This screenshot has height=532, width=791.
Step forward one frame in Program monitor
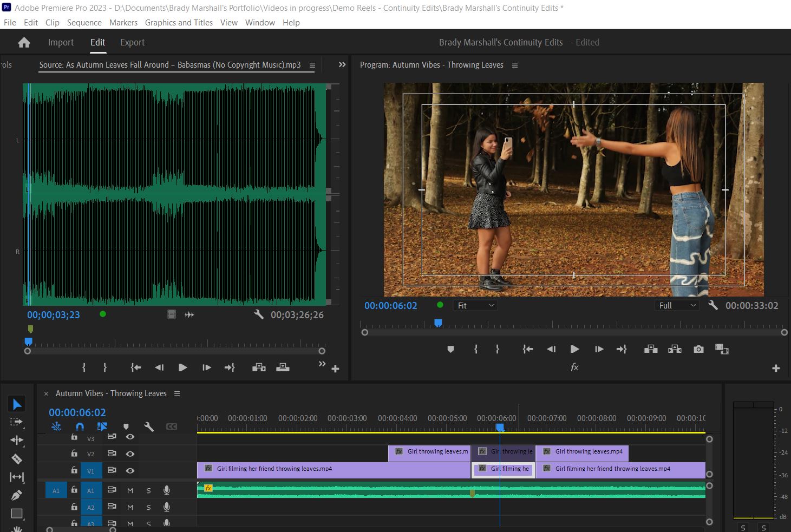[x=599, y=349]
